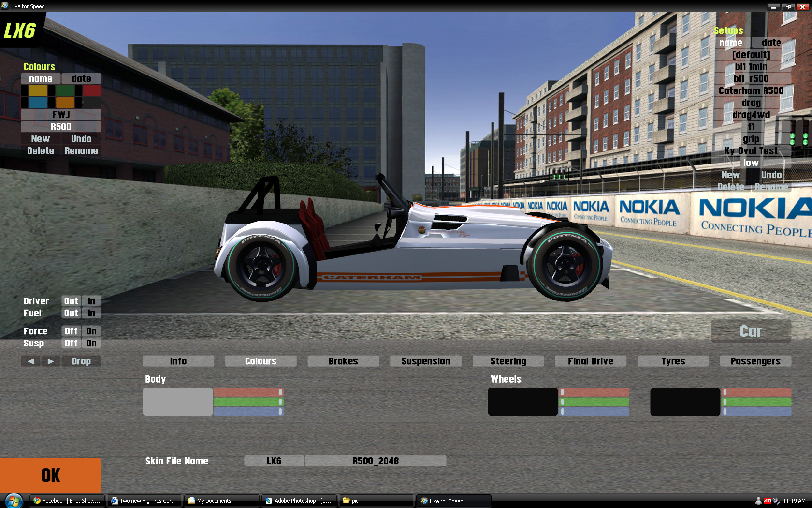This screenshot has width=812, height=508.
Task: Sort colours list by date
Action: [81, 78]
